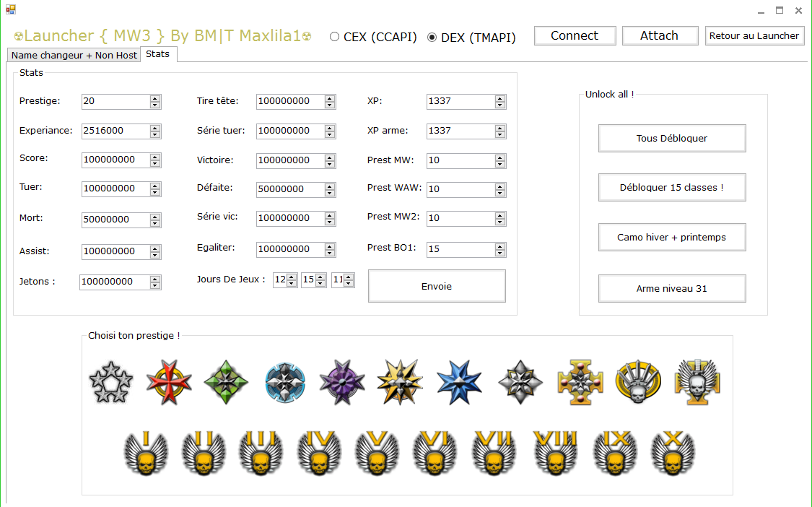Decrease Mort using its down arrow

[155, 223]
